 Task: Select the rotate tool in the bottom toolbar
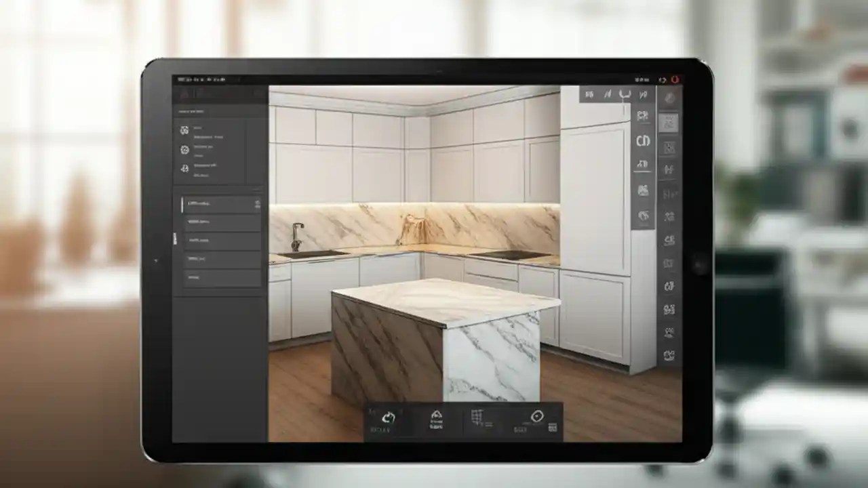(x=387, y=418)
